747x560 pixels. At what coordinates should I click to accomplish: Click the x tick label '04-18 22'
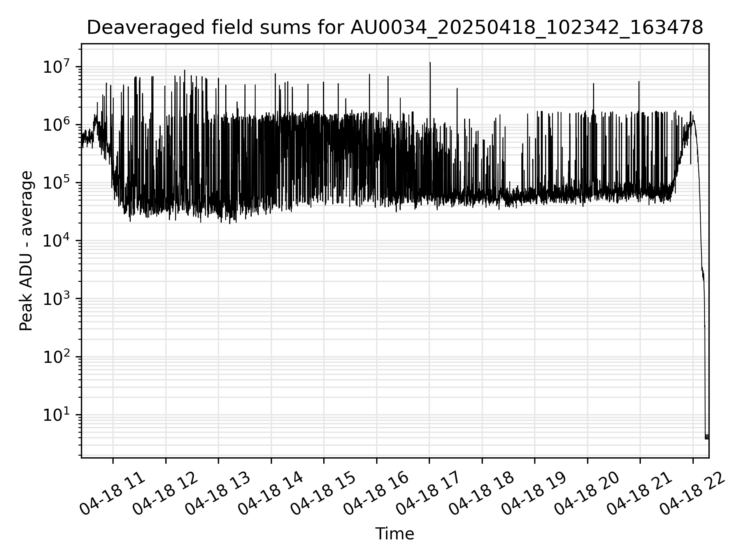(692, 493)
